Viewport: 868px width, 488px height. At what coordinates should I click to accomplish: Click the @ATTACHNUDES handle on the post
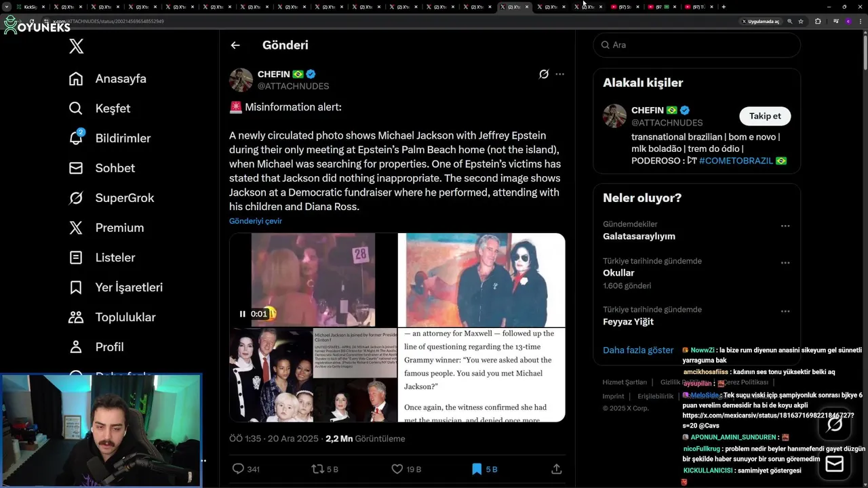293,86
